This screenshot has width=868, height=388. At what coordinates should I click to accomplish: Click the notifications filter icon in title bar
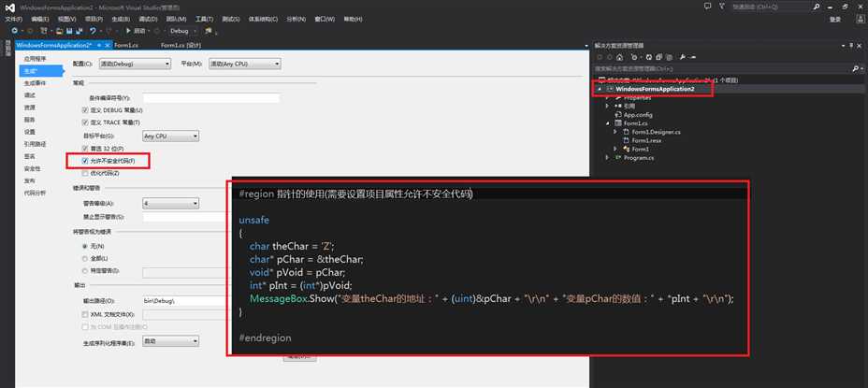722,7
